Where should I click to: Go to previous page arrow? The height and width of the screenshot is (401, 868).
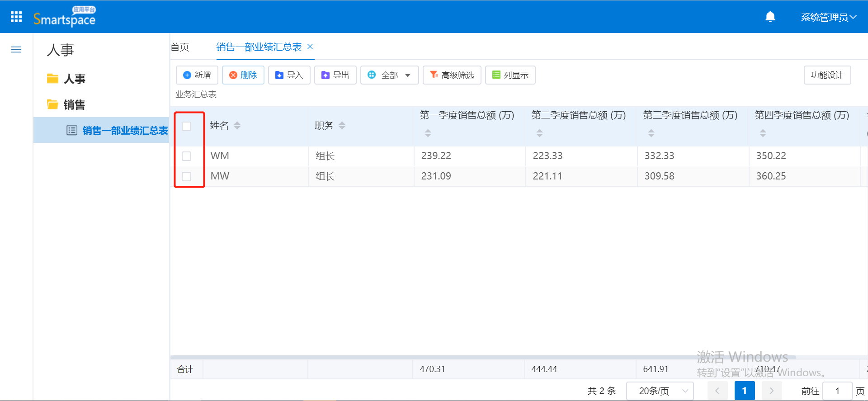point(717,391)
